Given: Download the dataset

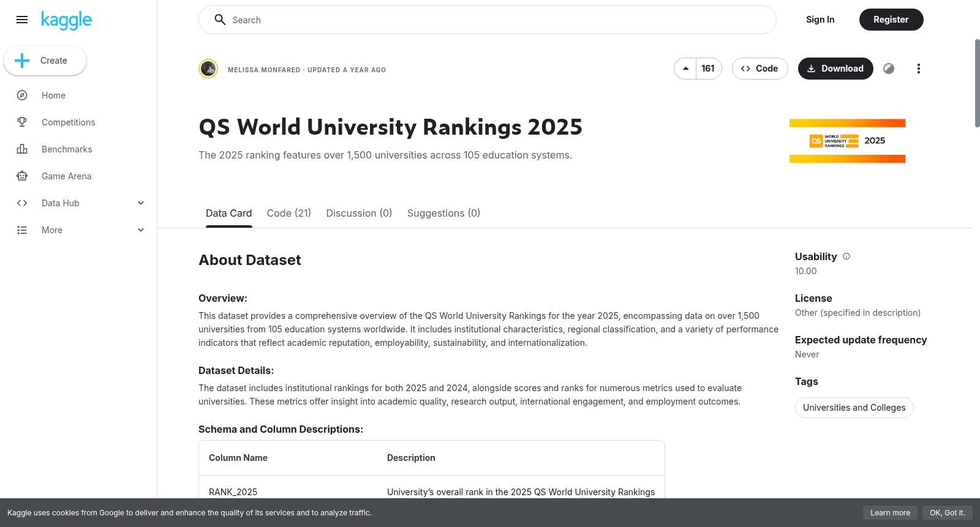Looking at the screenshot, I should [x=835, y=69].
